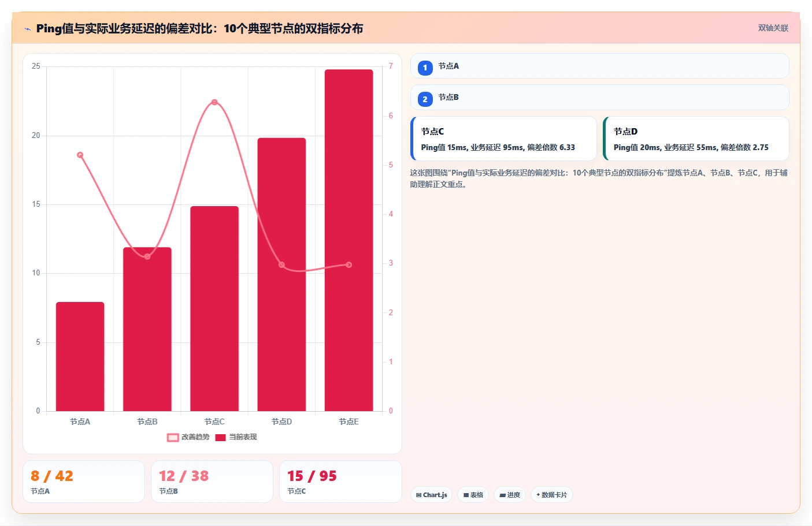The height and width of the screenshot is (526, 812).
Task: Click the 节点C x-axis label
Action: pos(214,421)
